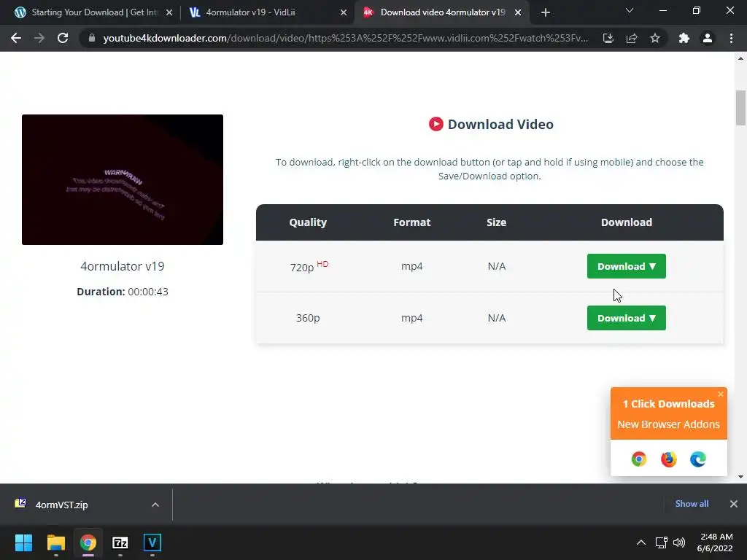Click the Format column header

412,222
